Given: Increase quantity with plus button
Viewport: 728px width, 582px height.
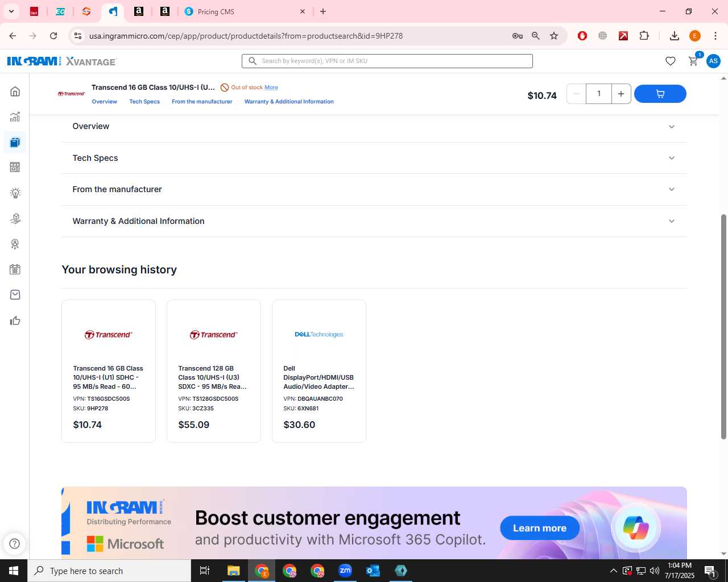Looking at the screenshot, I should coord(621,94).
